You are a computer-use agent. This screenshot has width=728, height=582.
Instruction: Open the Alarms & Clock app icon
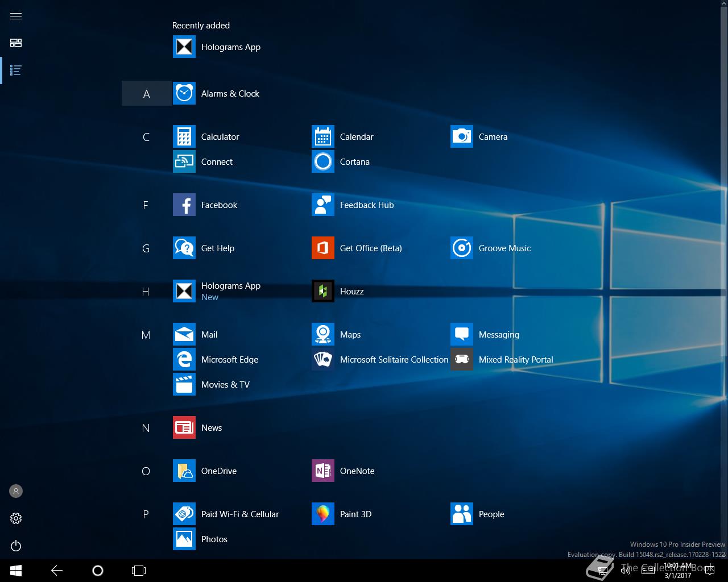click(x=184, y=93)
